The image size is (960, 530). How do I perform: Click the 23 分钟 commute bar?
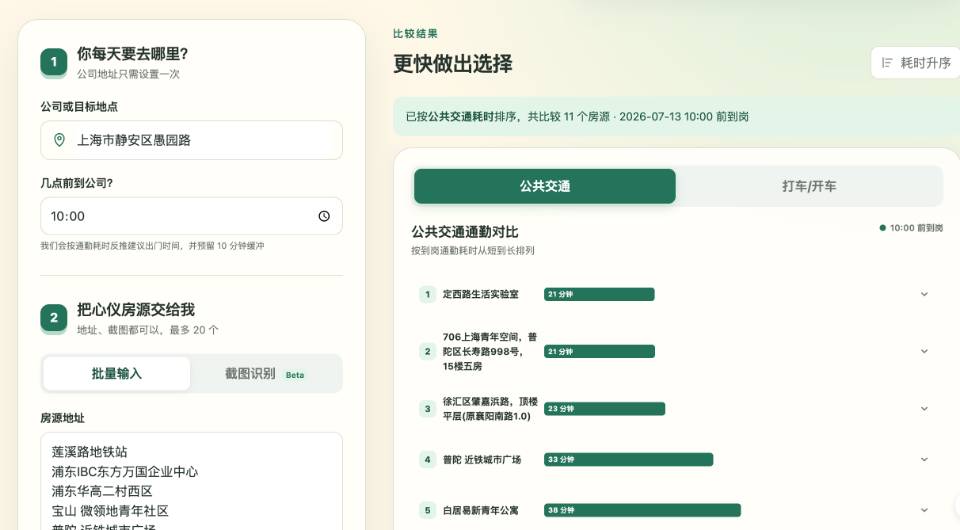coord(604,409)
